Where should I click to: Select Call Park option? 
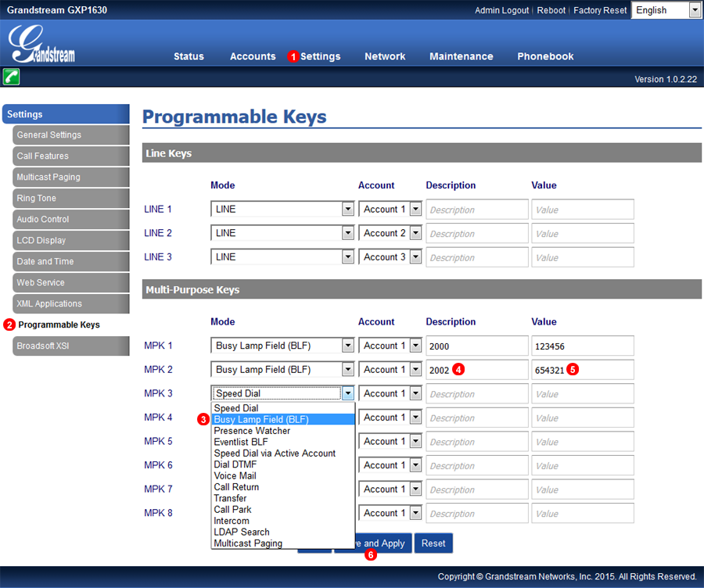[x=283, y=510]
